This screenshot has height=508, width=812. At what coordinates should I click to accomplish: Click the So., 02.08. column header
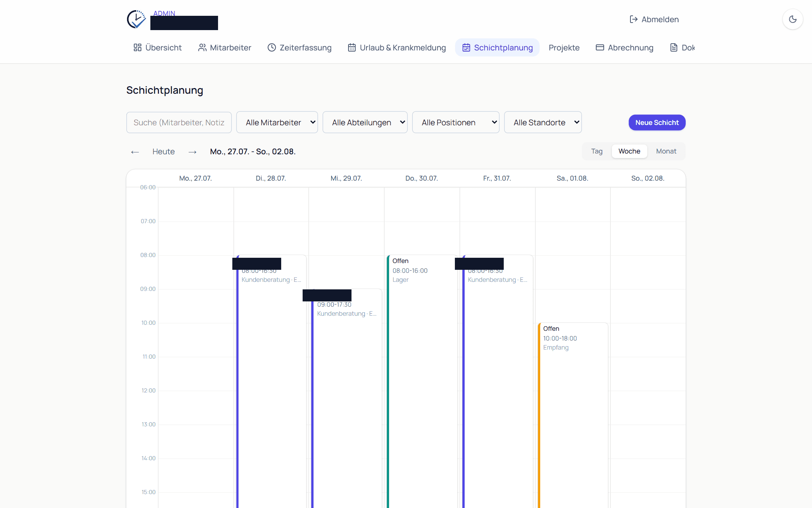pos(648,178)
